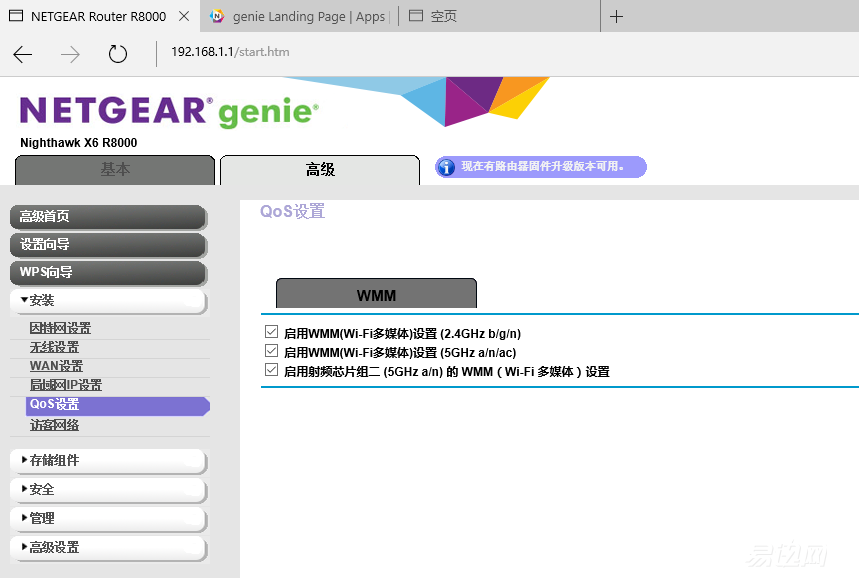Image resolution: width=859 pixels, height=578 pixels.
Task: Close the NETGEAR Router R8000 tab
Action: pyautogui.click(x=184, y=16)
